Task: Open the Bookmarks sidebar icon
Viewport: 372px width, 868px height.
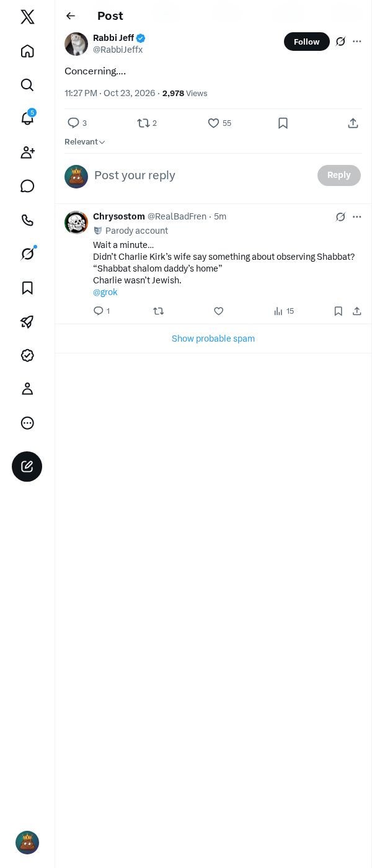Action: point(27,288)
